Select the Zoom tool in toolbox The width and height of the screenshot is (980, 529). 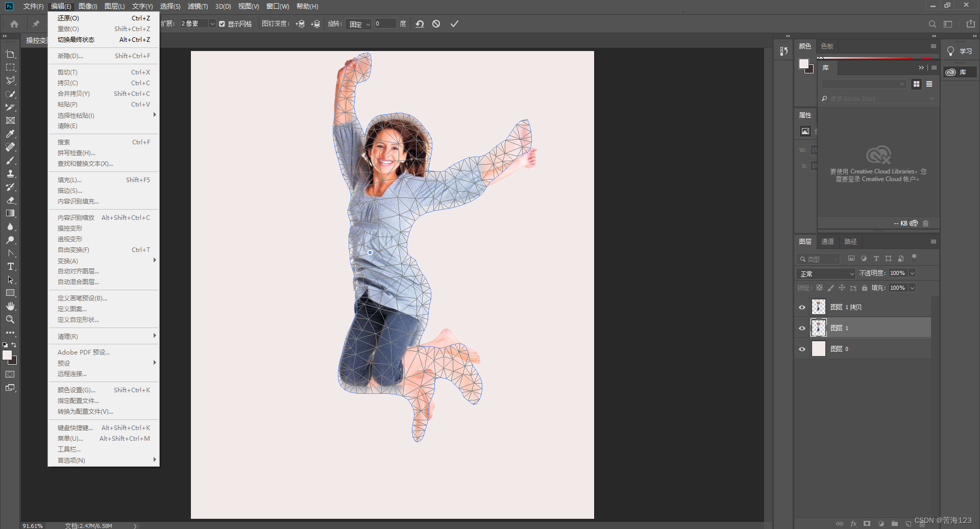click(x=10, y=319)
